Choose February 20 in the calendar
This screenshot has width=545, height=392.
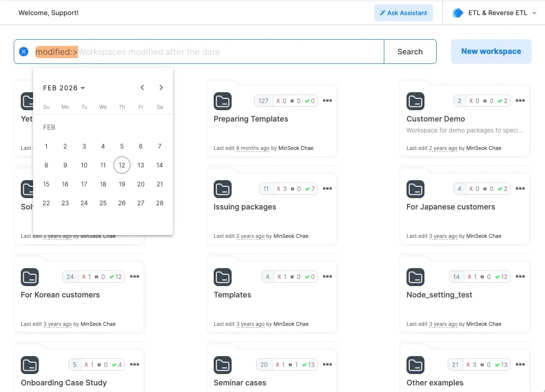tap(141, 184)
